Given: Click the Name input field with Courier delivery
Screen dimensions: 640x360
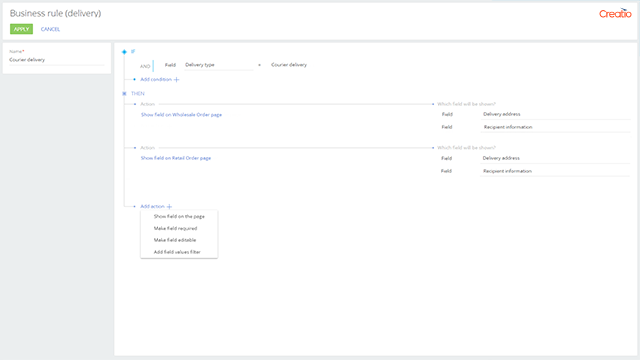Looking at the screenshot, I should click(x=57, y=60).
